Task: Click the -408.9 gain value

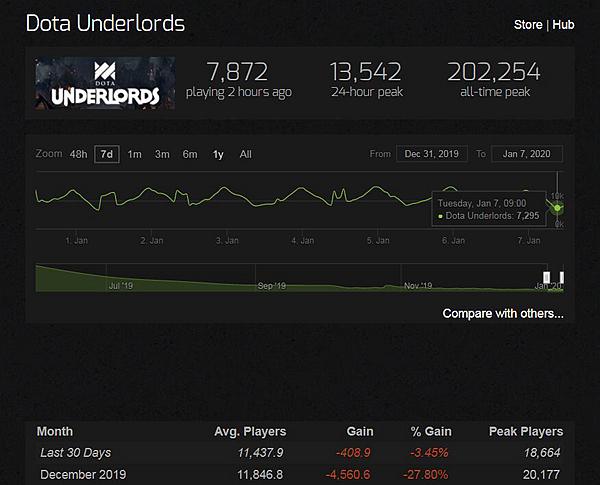Action: pos(353,453)
